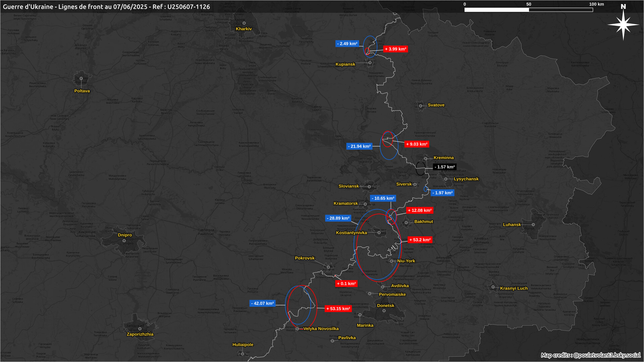Click the blue - 28.89 km² label
This screenshot has height=362, width=644.
click(338, 218)
